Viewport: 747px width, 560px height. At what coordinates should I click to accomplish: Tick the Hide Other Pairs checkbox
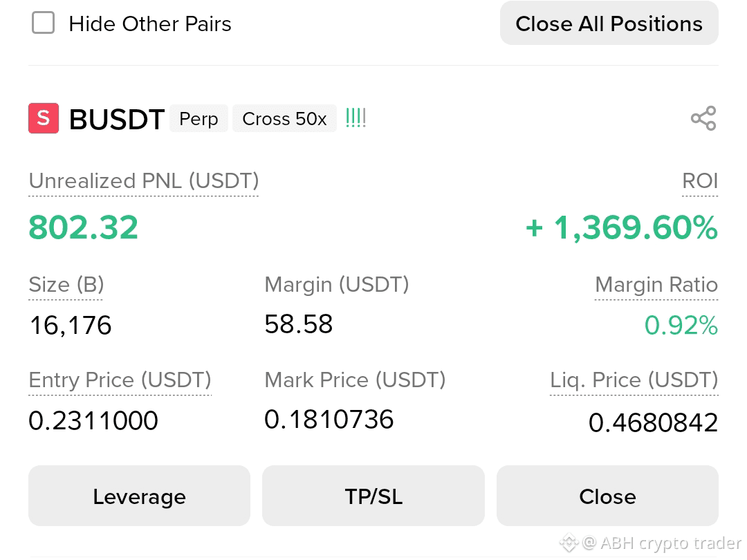pos(44,23)
